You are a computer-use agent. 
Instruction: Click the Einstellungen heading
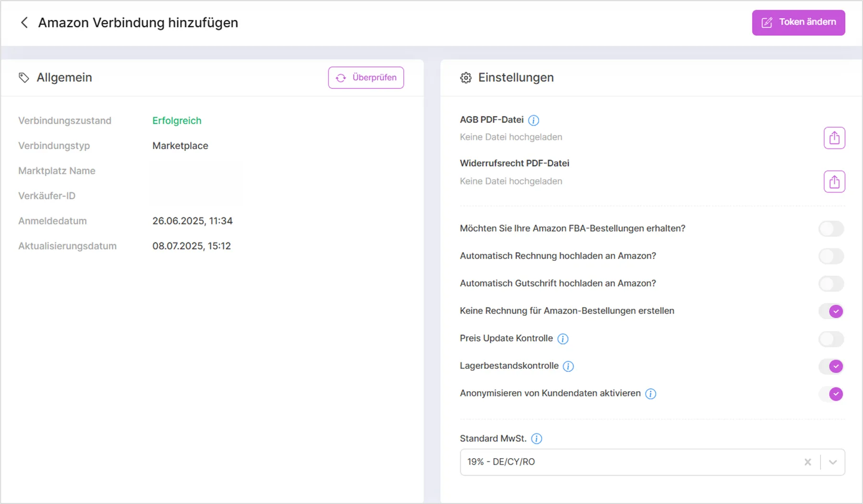point(516,77)
